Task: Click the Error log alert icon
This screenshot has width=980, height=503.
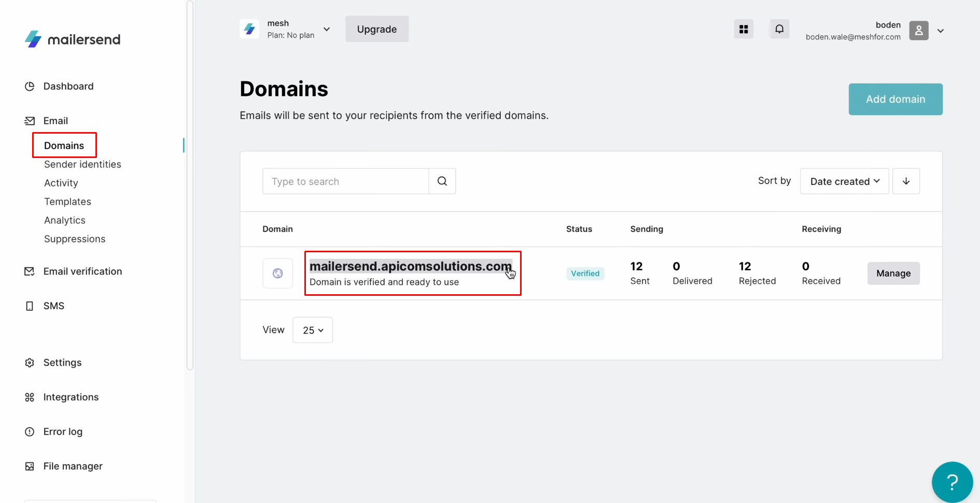Action: pos(30,432)
